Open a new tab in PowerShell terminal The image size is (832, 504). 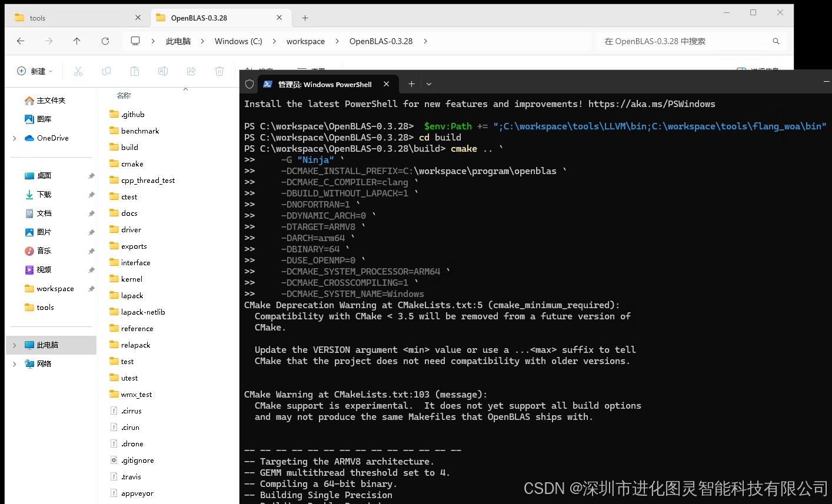[411, 84]
